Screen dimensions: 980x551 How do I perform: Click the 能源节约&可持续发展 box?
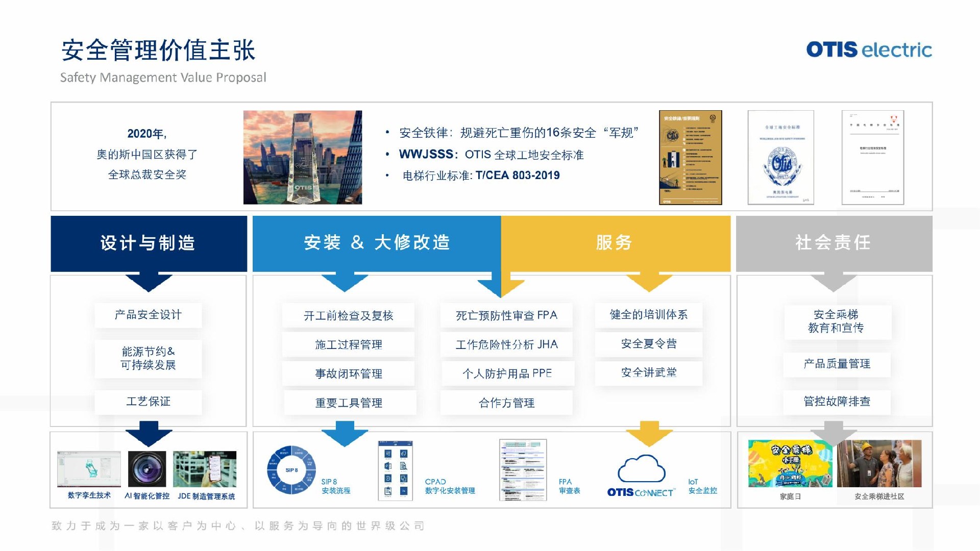148,358
